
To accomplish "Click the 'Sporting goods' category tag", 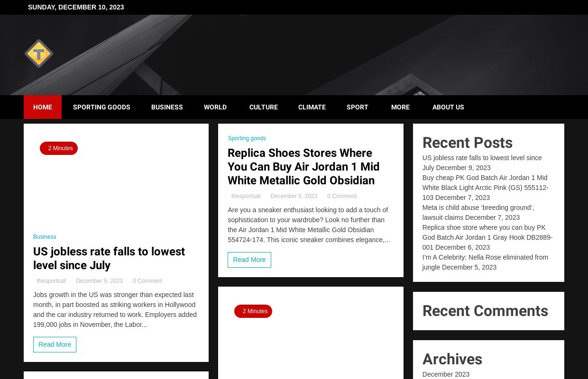I will [247, 138].
